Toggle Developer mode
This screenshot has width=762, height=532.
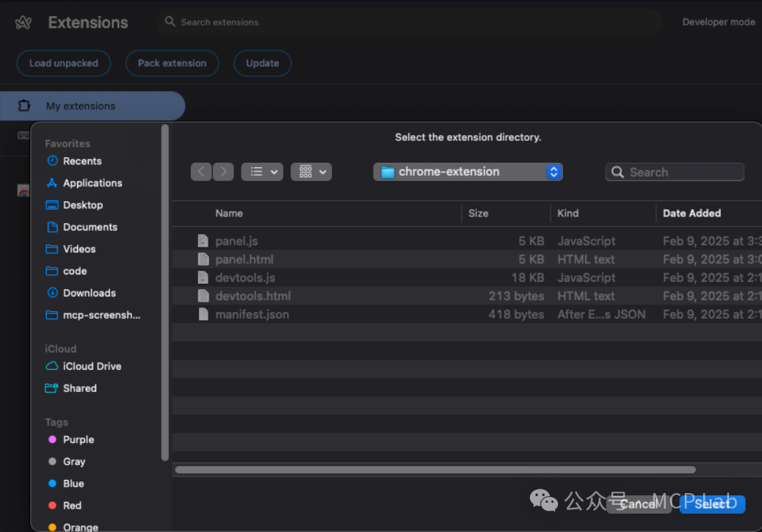[x=718, y=22]
